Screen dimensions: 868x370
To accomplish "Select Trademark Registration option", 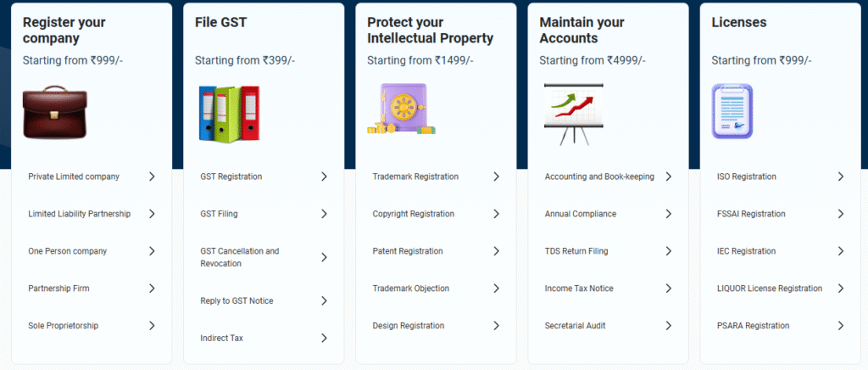I will 415,177.
